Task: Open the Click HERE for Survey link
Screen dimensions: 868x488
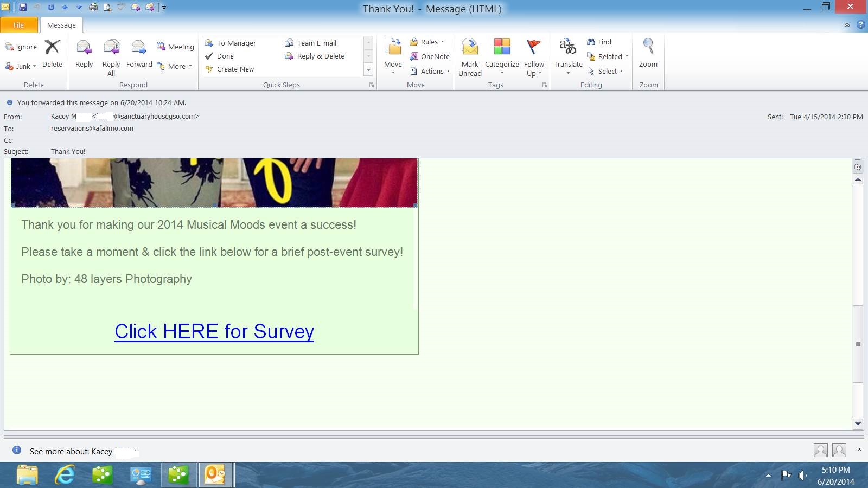Action: coord(214,331)
